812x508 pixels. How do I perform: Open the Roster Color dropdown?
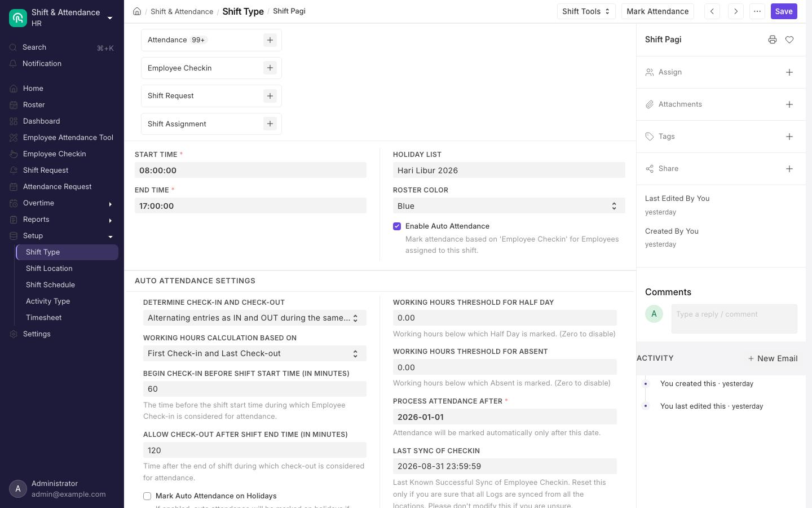click(509, 206)
